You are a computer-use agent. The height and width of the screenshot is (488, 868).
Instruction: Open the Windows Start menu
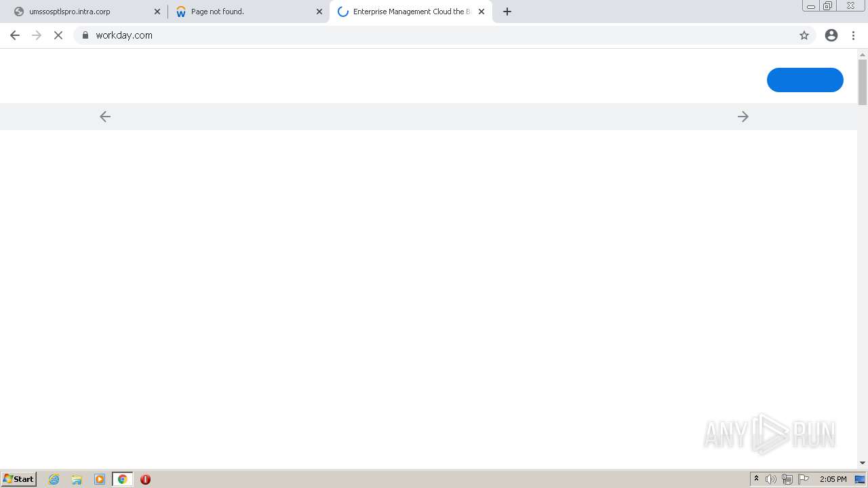coord(19,479)
